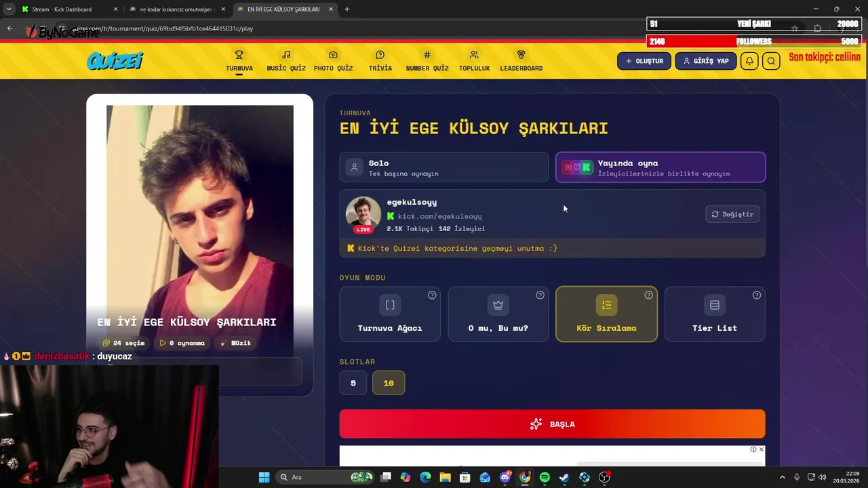Set slot count to 5
The image size is (868, 488).
pos(353,383)
